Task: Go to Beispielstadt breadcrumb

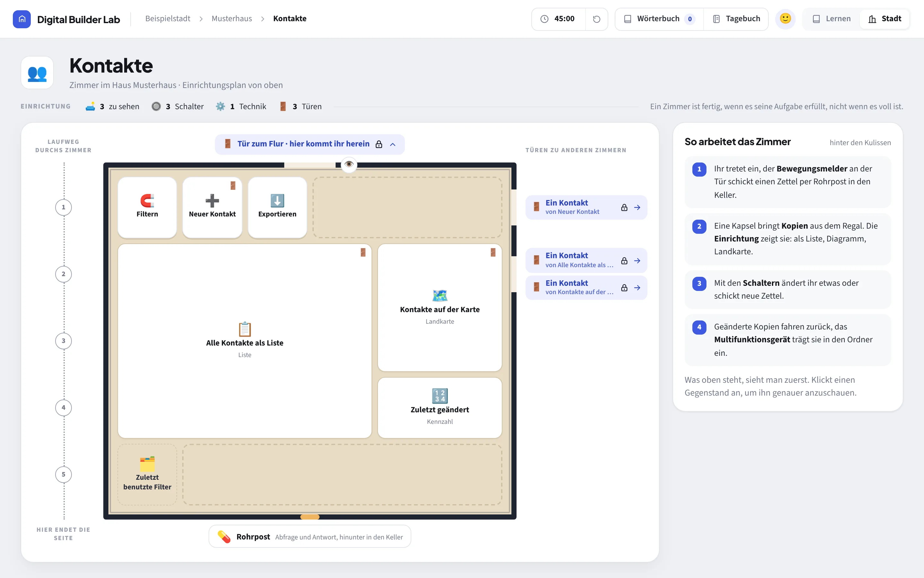Action: click(x=167, y=19)
